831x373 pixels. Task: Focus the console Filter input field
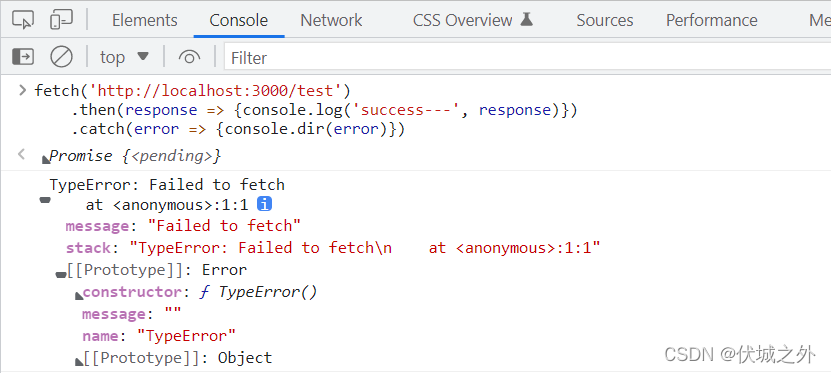click(x=527, y=57)
